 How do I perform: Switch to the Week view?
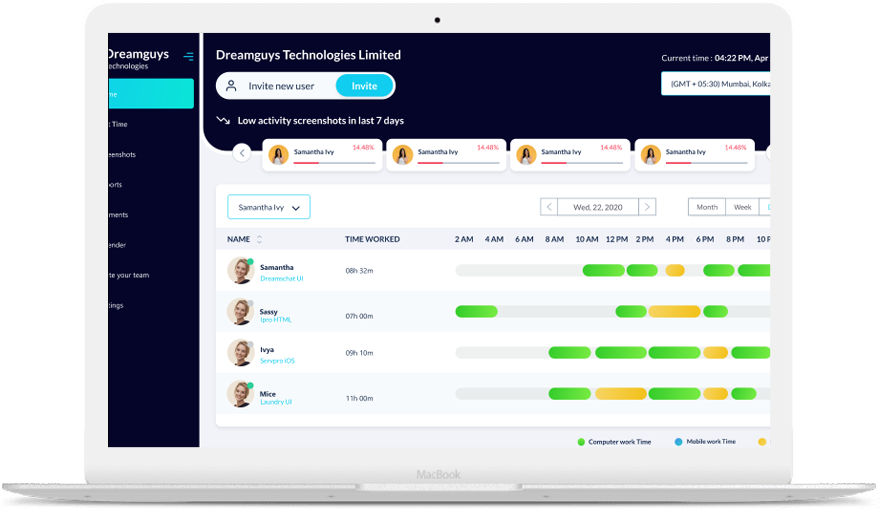(x=742, y=207)
